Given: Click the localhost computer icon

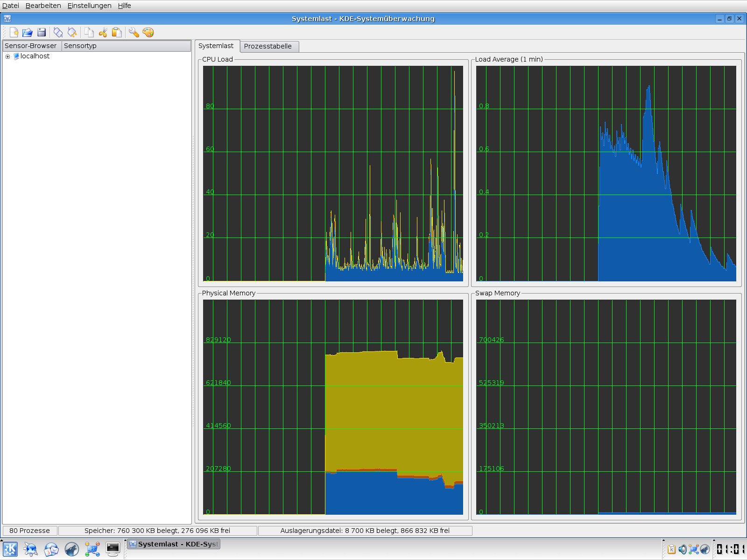Looking at the screenshot, I should 16,56.
